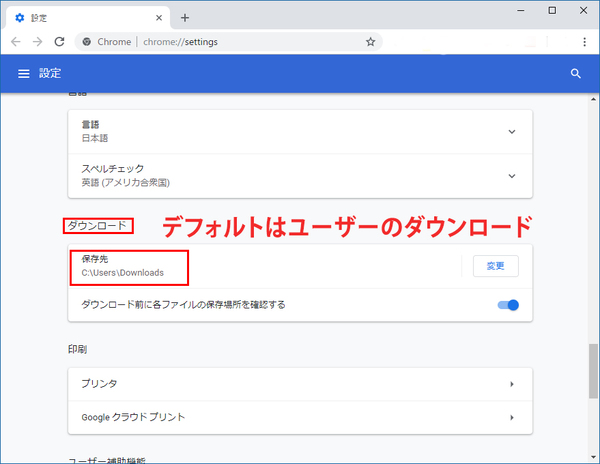Close the 設定 tab

[x=158, y=17]
